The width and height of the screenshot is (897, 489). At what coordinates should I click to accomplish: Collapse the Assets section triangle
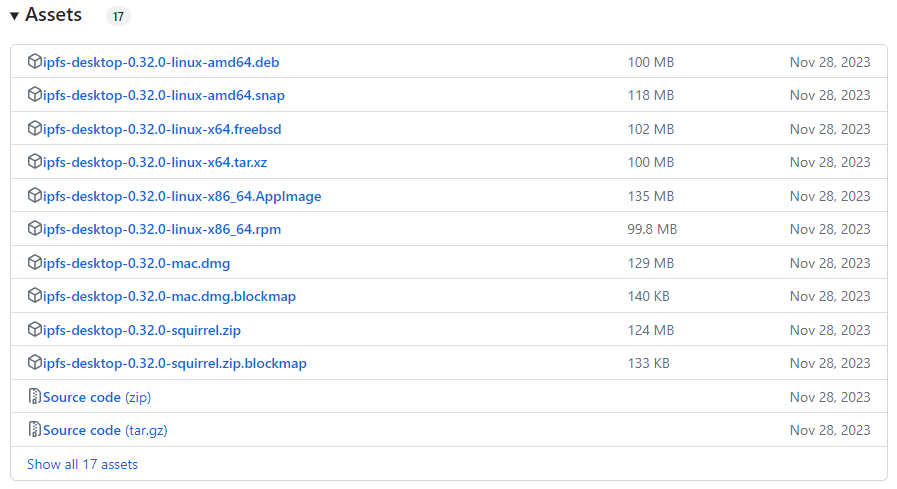14,16
